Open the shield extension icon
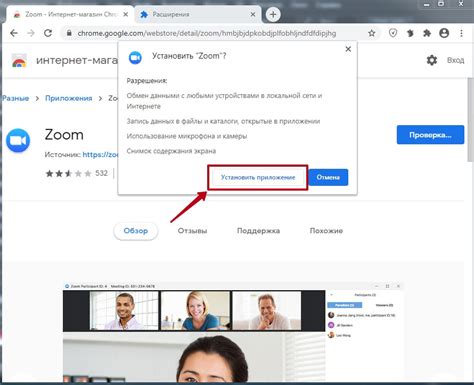This screenshot has width=474, height=385. tap(393, 33)
